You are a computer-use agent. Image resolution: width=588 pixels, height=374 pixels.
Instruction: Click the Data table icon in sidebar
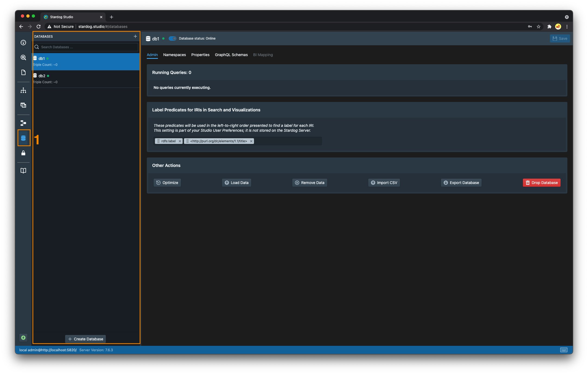pos(23,105)
